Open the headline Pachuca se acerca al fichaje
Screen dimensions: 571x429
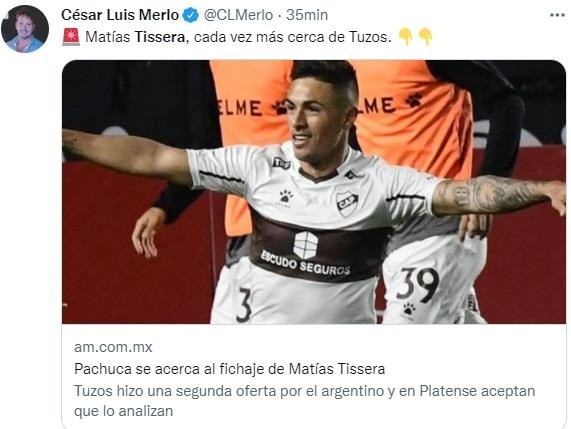coord(229,369)
